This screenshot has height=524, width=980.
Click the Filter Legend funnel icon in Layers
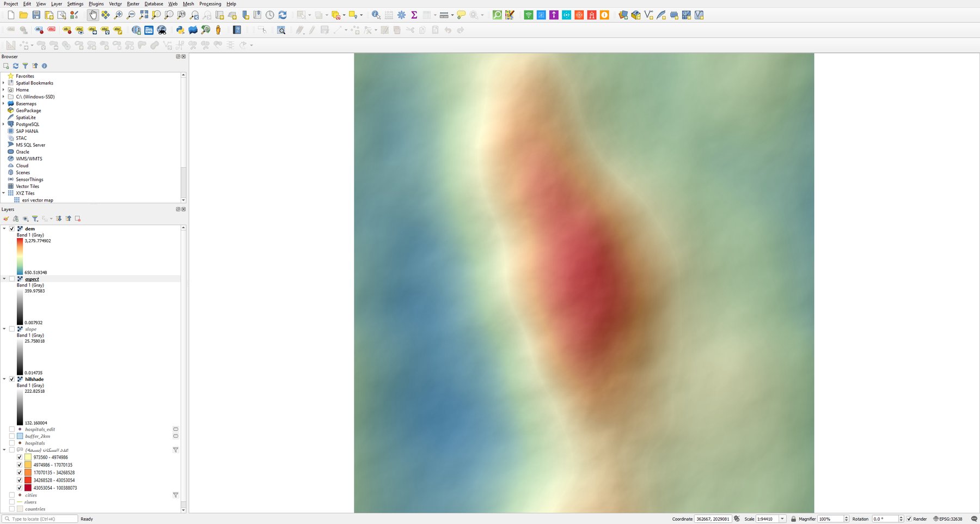35,218
